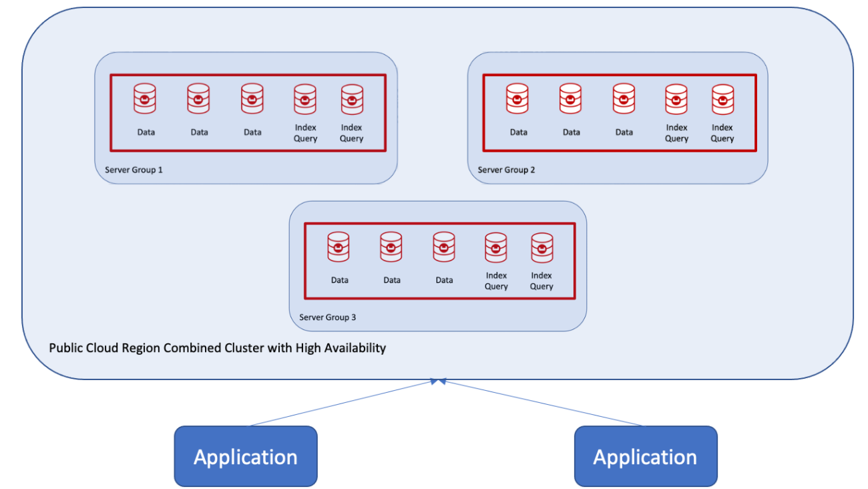The height and width of the screenshot is (489, 868).
Task: Select the middle Data database icon in Server Group 2
Action: (570, 99)
